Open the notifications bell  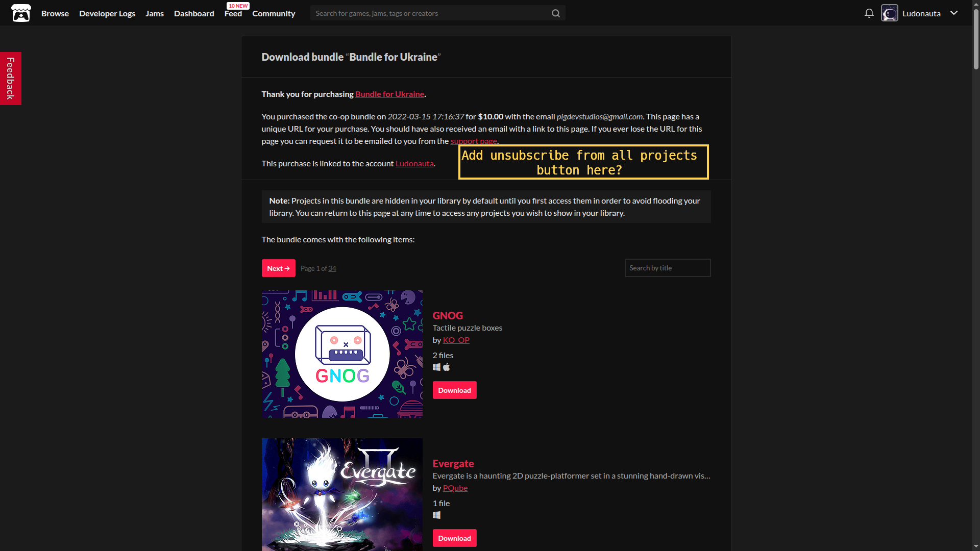point(869,13)
